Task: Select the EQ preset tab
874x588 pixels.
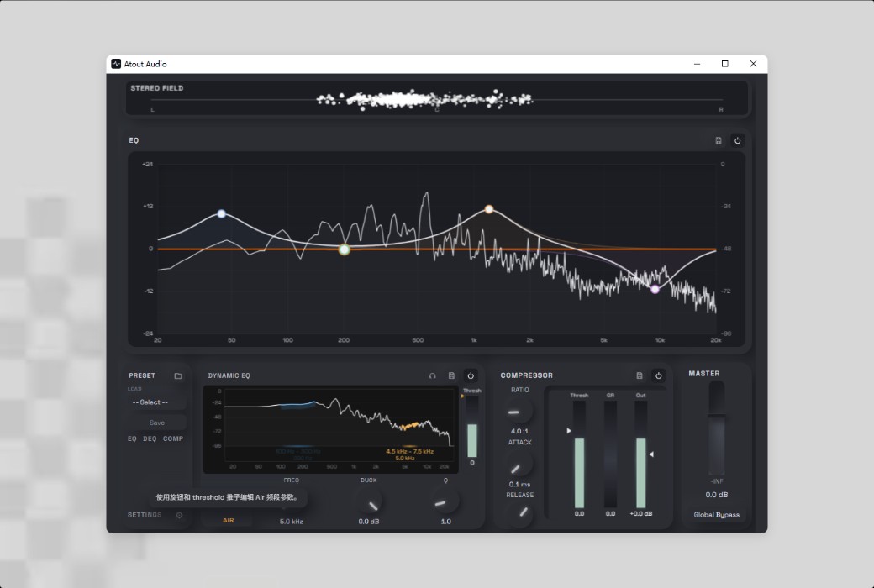Action: pos(132,438)
